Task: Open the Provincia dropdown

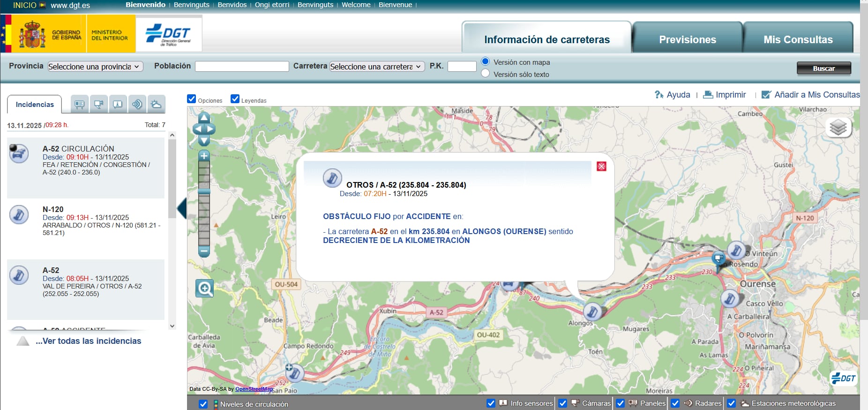Action: click(95, 67)
